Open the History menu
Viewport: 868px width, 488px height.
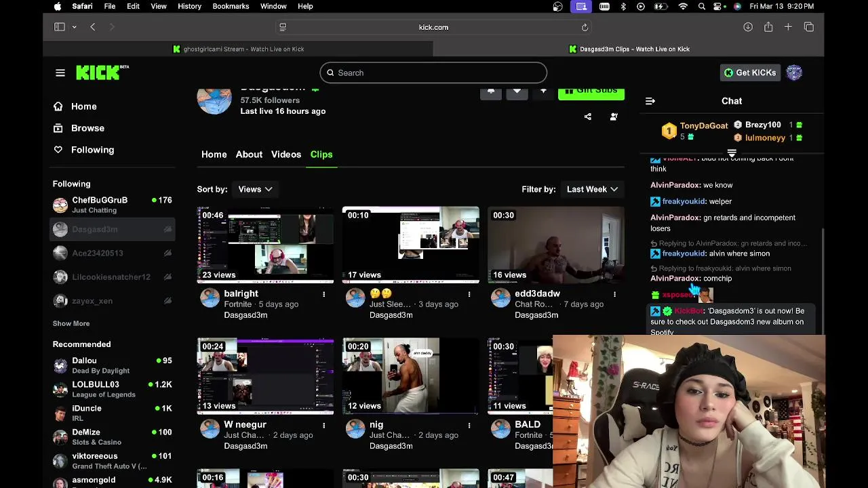189,6
